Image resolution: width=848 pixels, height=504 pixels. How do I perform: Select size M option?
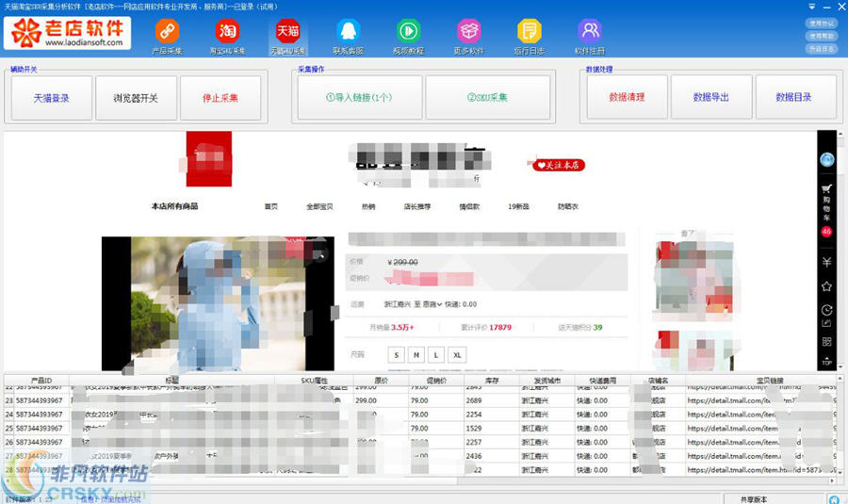416,355
